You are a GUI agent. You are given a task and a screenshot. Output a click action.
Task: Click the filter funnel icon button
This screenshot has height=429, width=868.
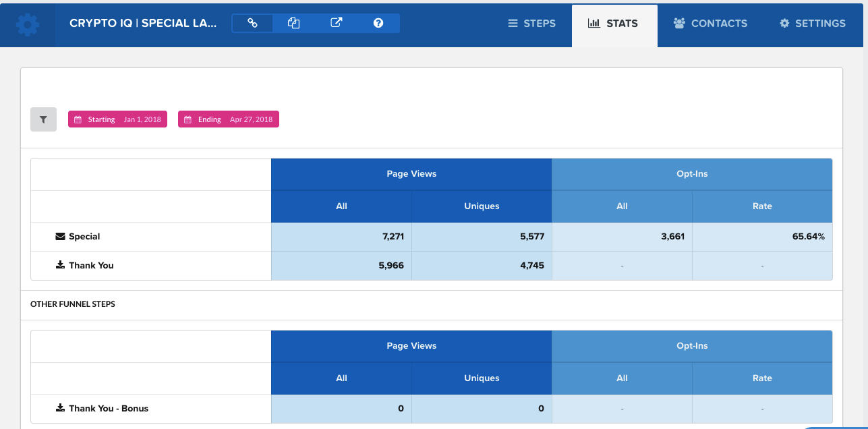coord(43,119)
